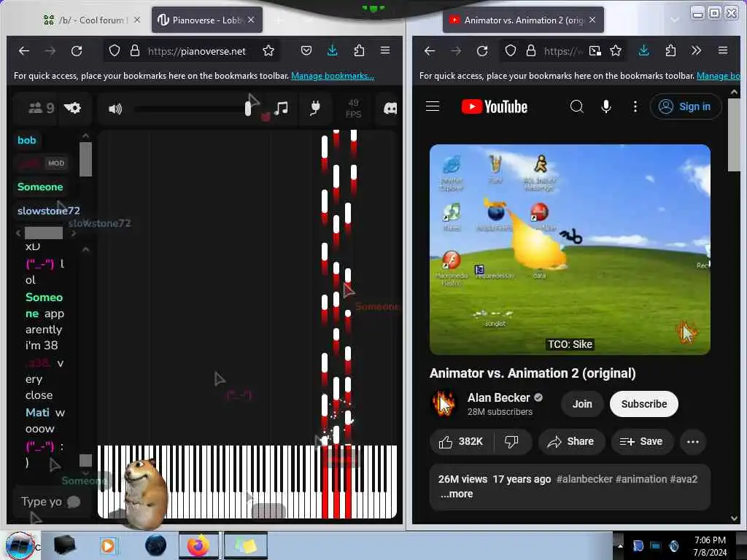Show site security lock for pianoverse.net
The height and width of the screenshot is (560, 747).
tap(135, 50)
